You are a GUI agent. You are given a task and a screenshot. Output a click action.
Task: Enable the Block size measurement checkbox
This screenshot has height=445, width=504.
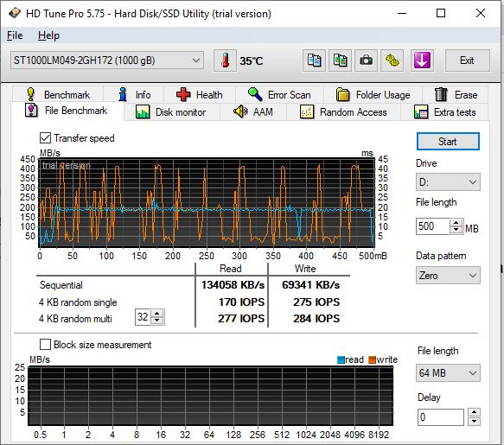(x=45, y=345)
